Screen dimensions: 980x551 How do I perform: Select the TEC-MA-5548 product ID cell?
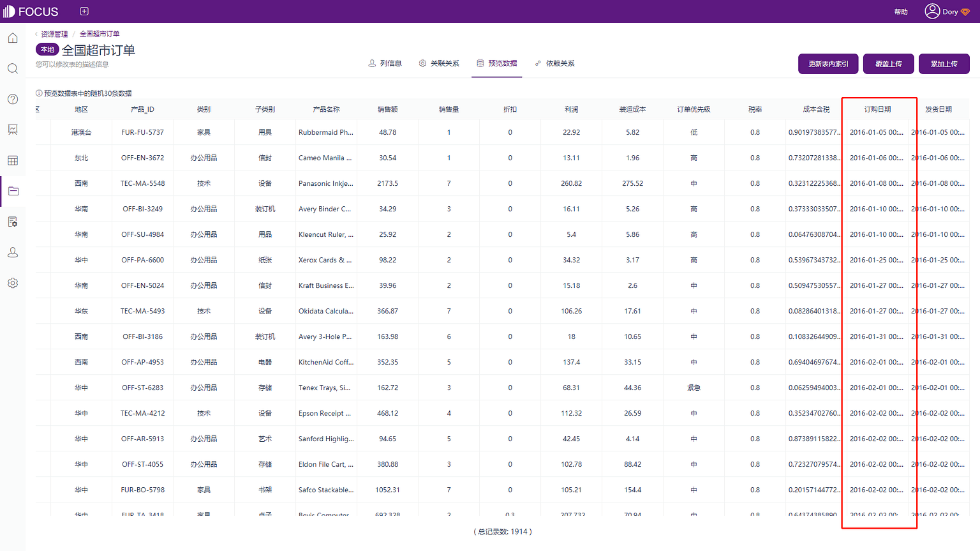tap(142, 183)
